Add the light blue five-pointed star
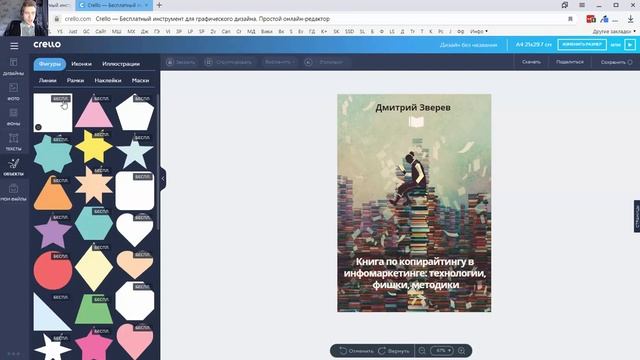 [135, 152]
